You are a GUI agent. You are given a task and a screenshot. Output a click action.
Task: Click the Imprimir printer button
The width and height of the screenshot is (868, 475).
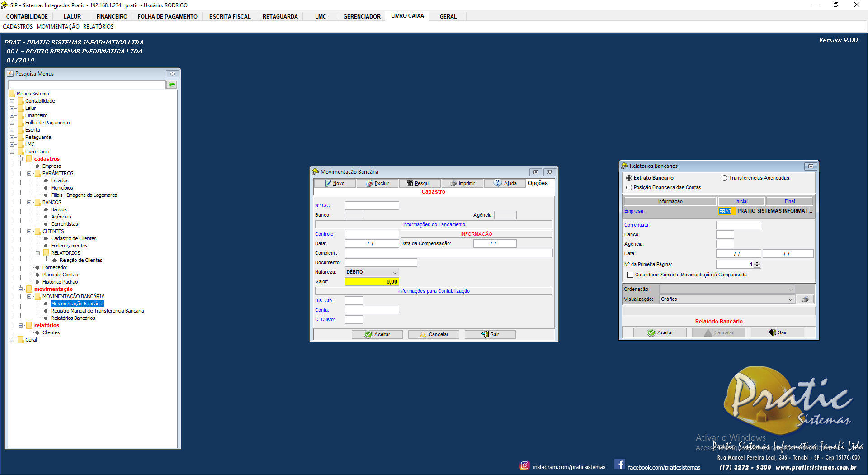coord(462,183)
